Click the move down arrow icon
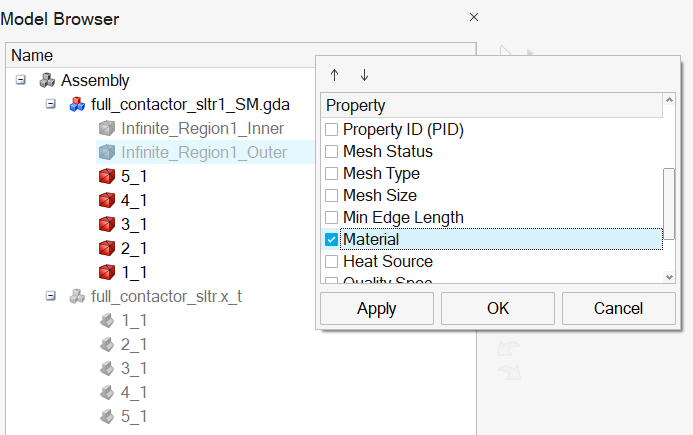The width and height of the screenshot is (693, 435). (364, 75)
